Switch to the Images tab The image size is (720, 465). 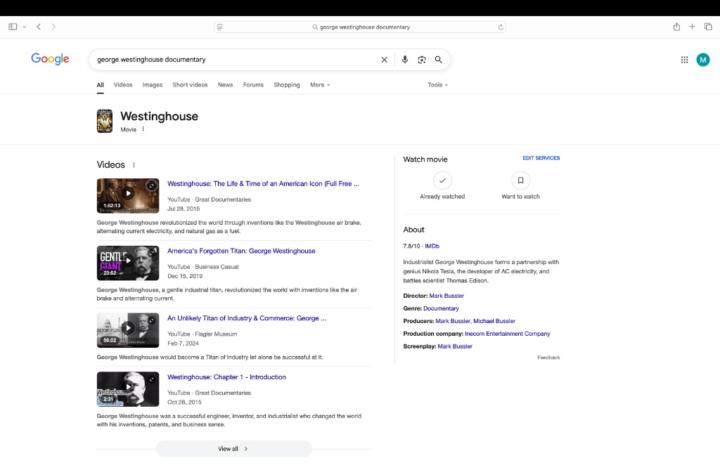152,85
